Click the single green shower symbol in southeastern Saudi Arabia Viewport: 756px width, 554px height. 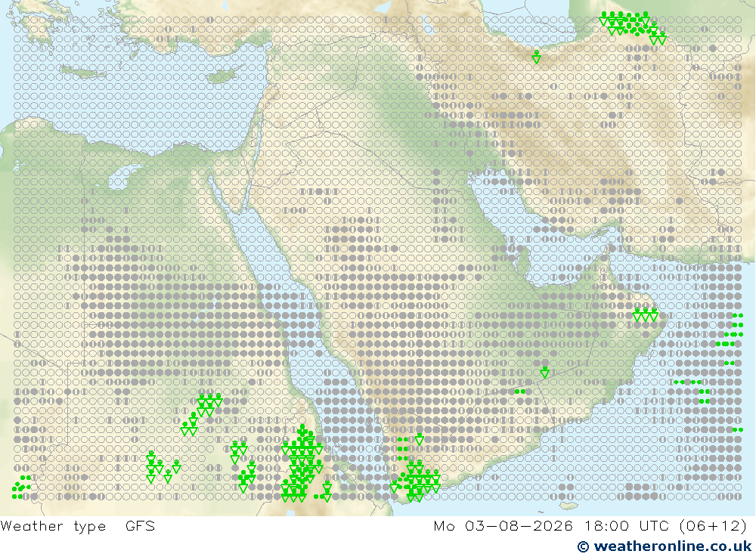(x=545, y=372)
